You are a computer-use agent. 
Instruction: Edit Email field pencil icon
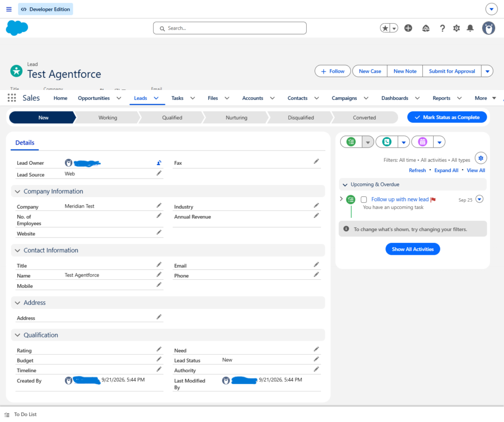click(316, 264)
